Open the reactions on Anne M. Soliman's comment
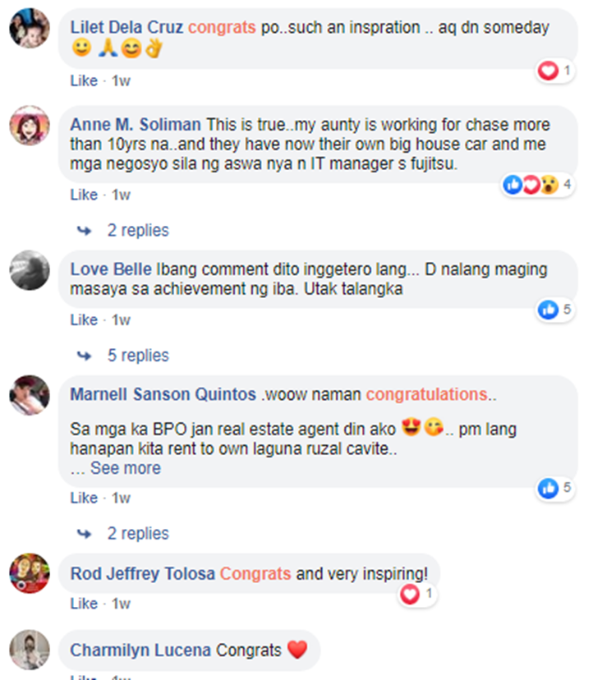The image size is (616, 680). pyautogui.click(x=538, y=185)
